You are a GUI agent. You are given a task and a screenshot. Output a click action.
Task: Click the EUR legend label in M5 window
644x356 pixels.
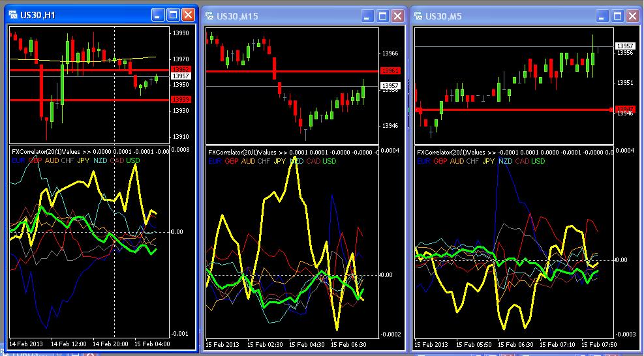(424, 161)
